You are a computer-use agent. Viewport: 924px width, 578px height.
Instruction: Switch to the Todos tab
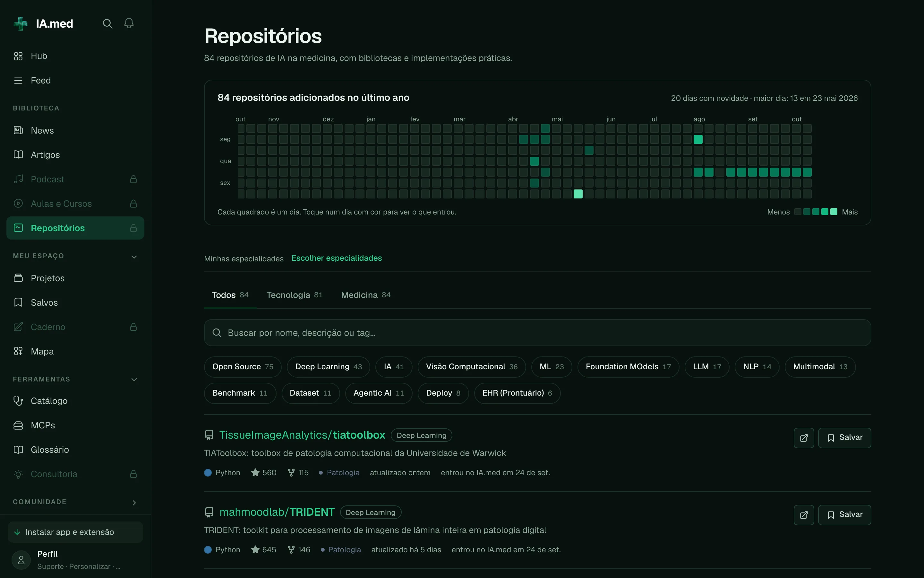230,295
